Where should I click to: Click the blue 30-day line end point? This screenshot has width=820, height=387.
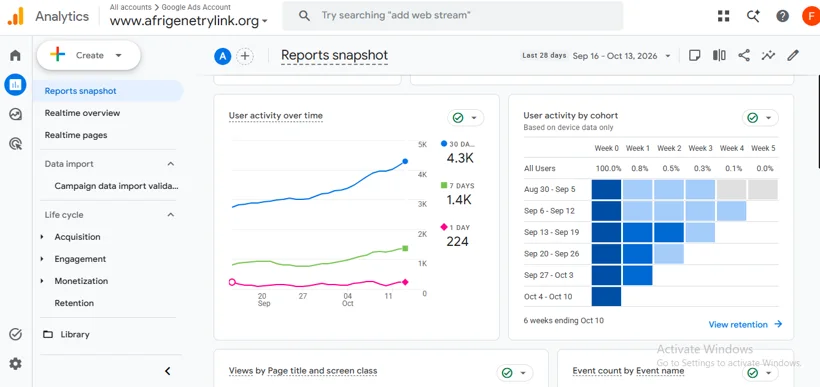pyautogui.click(x=405, y=162)
